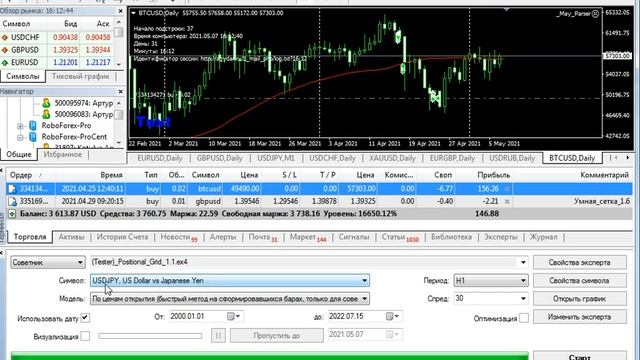Click Свойства эксперта button
The height and width of the screenshot is (360, 640).
580,262
